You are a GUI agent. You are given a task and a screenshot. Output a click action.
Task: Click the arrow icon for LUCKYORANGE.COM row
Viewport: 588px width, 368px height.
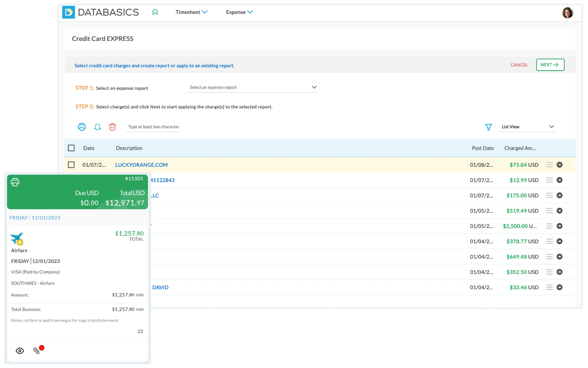pyautogui.click(x=559, y=165)
